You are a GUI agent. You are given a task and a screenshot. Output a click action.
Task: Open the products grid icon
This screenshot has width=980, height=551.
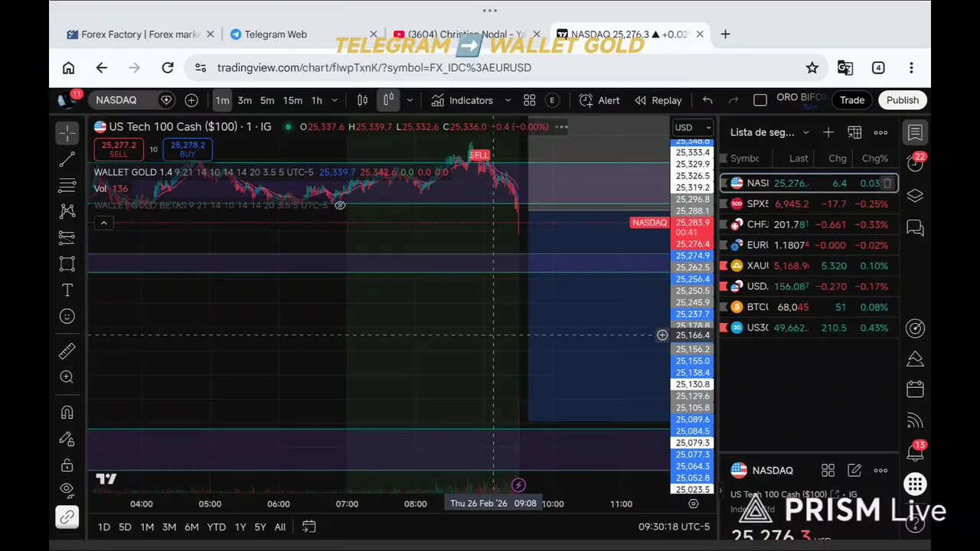coord(915,484)
